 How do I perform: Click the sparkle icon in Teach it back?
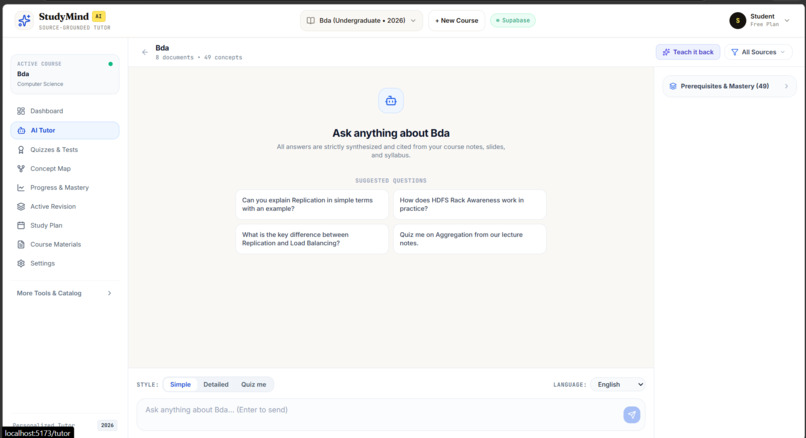(x=666, y=52)
